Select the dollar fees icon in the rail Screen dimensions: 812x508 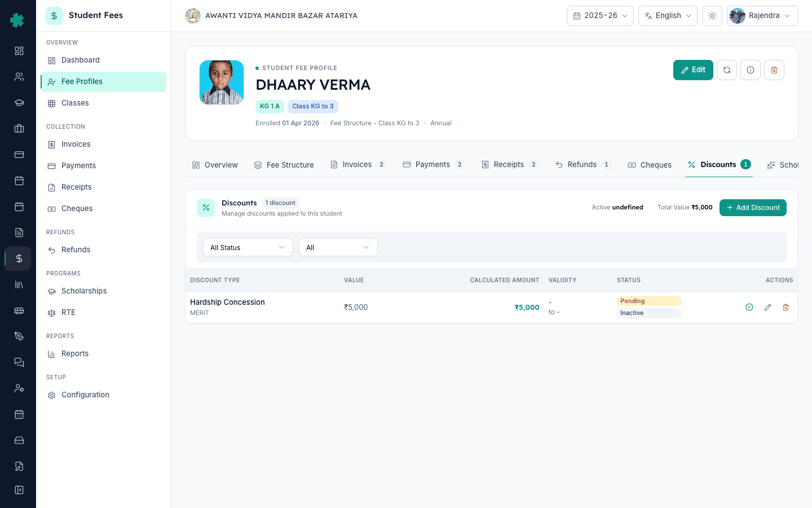(19, 259)
